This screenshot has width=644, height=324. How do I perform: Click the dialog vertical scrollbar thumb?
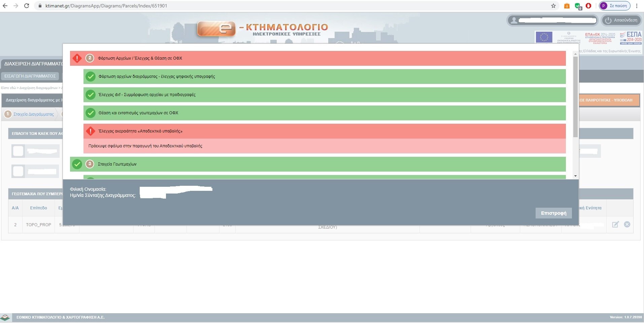[x=575, y=97]
